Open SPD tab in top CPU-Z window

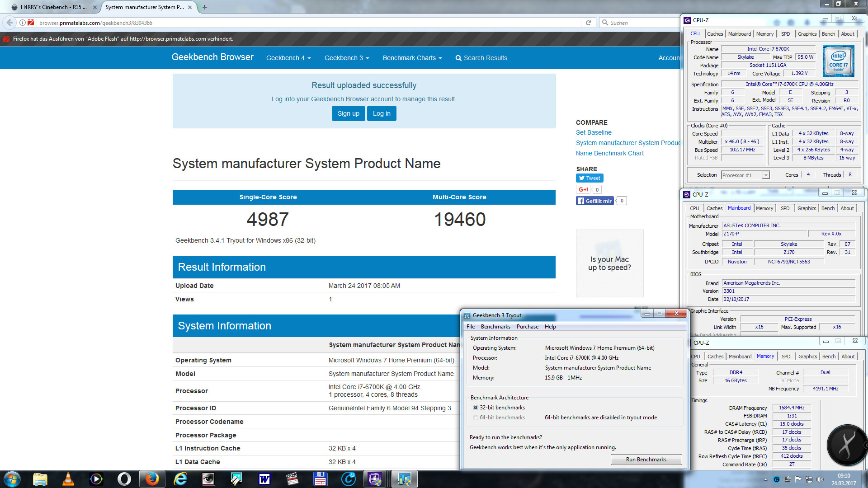[786, 34]
